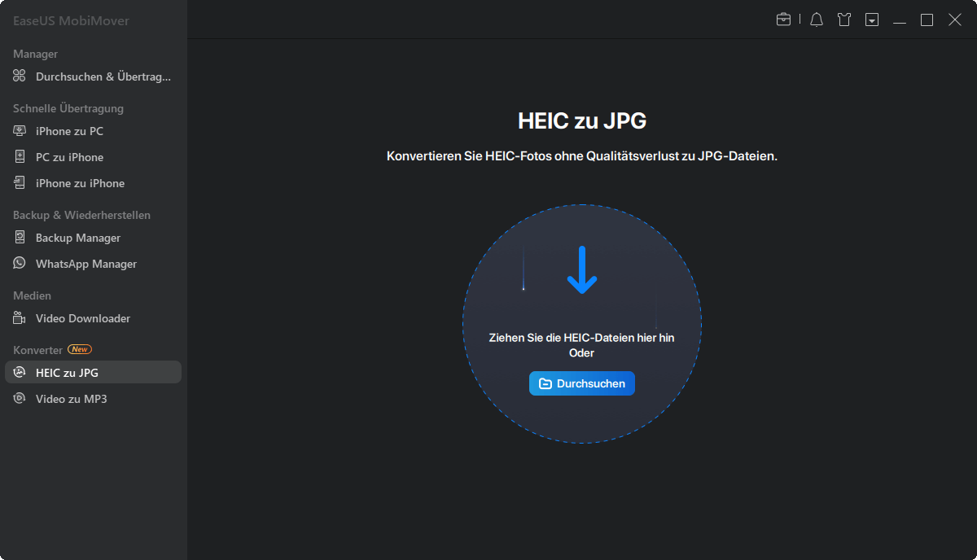
Task: Click the Backup & Wiederherstellen section label
Action: click(81, 215)
